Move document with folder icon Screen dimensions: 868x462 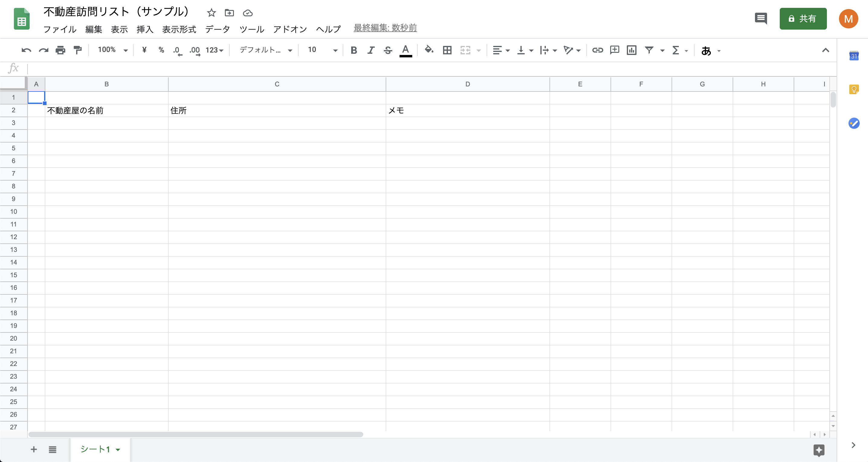[229, 13]
